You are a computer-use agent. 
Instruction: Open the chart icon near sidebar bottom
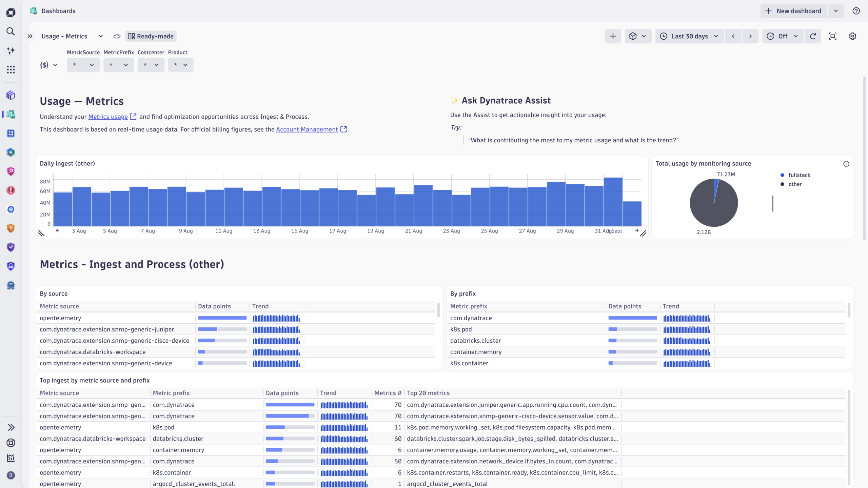pos(11,458)
